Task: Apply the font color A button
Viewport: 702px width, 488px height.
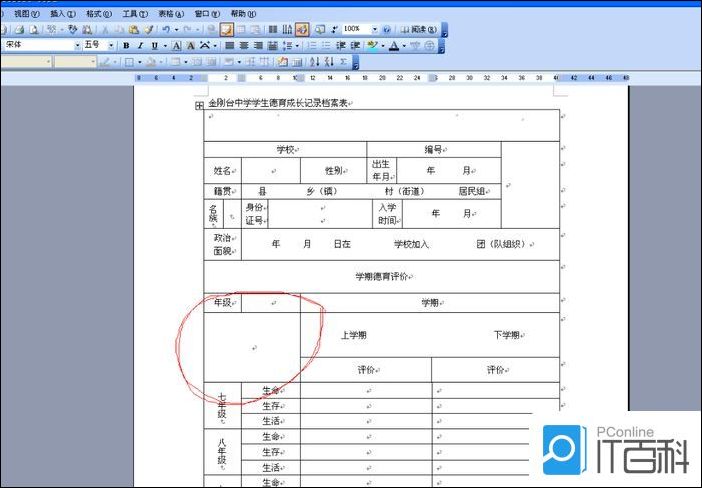Action: (394, 45)
